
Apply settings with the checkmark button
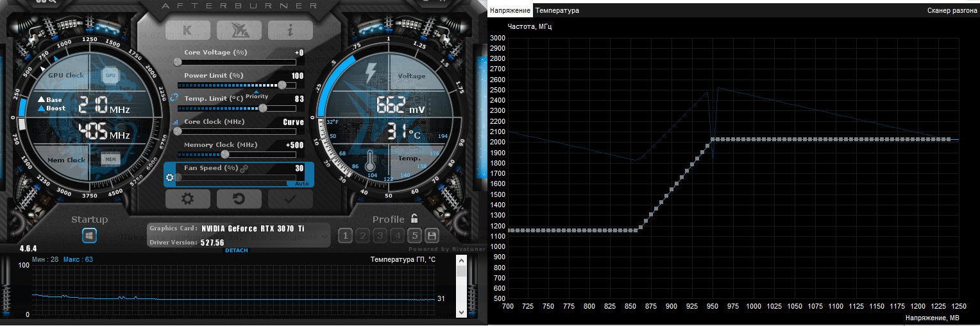point(290,198)
